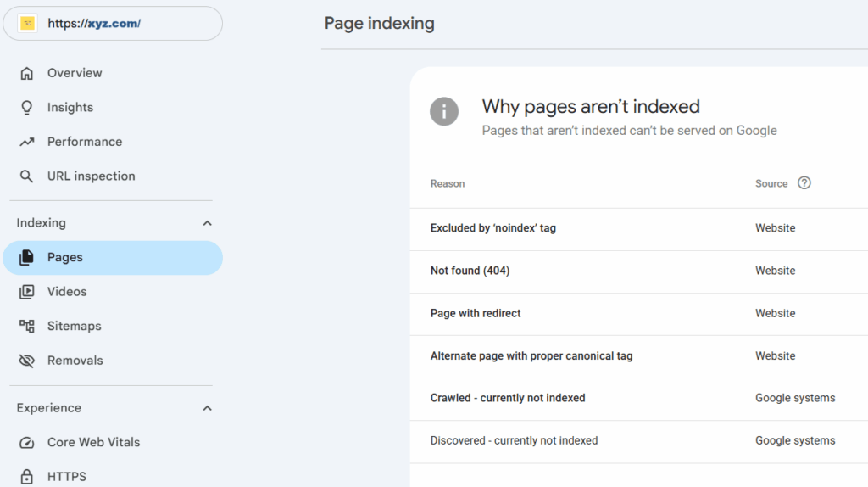This screenshot has height=487, width=868.
Task: Click the URL inspection magnifier icon
Action: click(26, 176)
